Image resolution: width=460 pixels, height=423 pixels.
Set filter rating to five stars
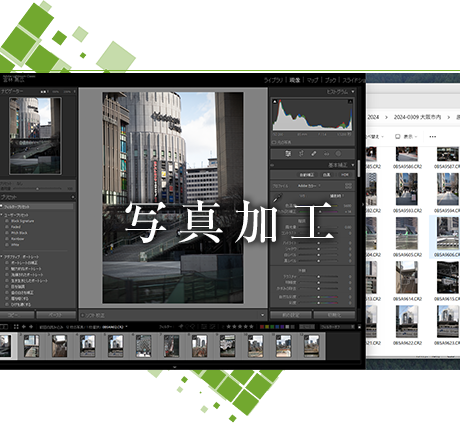click(251, 327)
